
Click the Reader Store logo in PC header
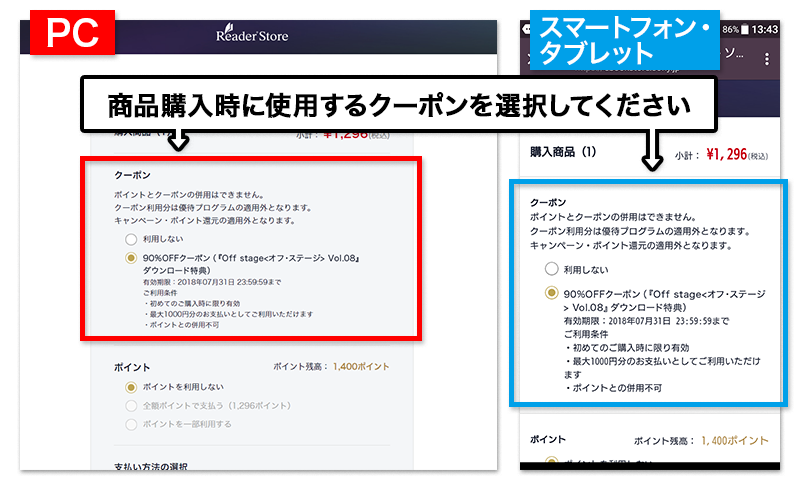tap(252, 34)
